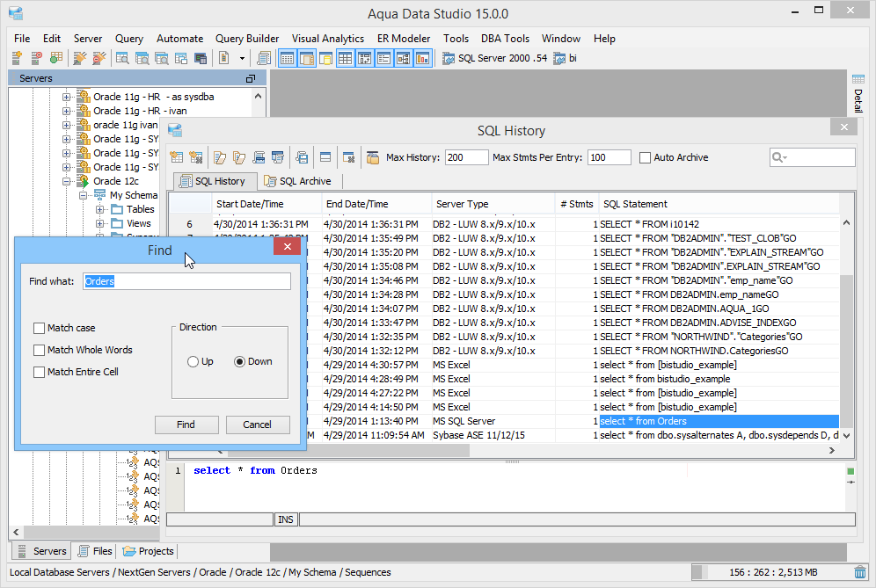This screenshot has height=588, width=876.
Task: Switch to the Projects tab
Action: (x=149, y=551)
